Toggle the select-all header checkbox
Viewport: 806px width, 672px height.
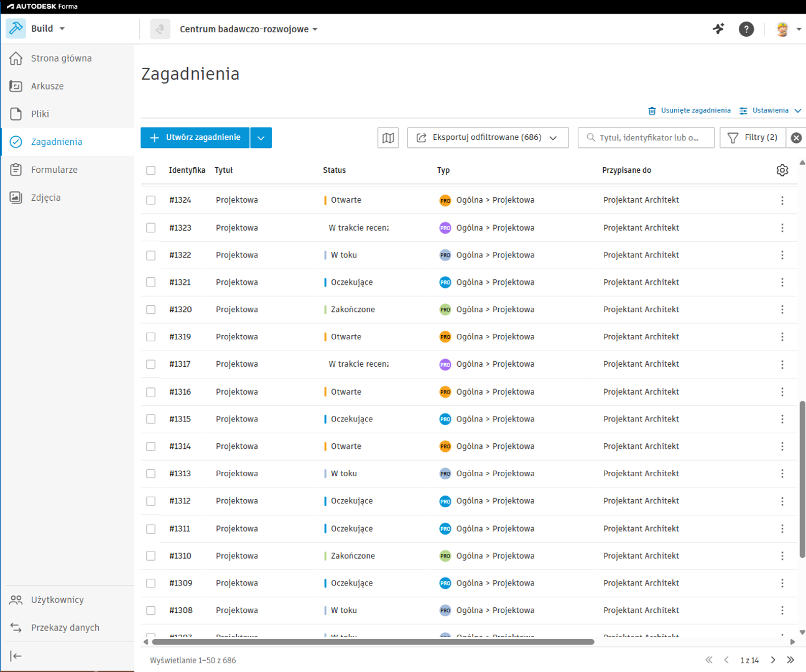[151, 170]
